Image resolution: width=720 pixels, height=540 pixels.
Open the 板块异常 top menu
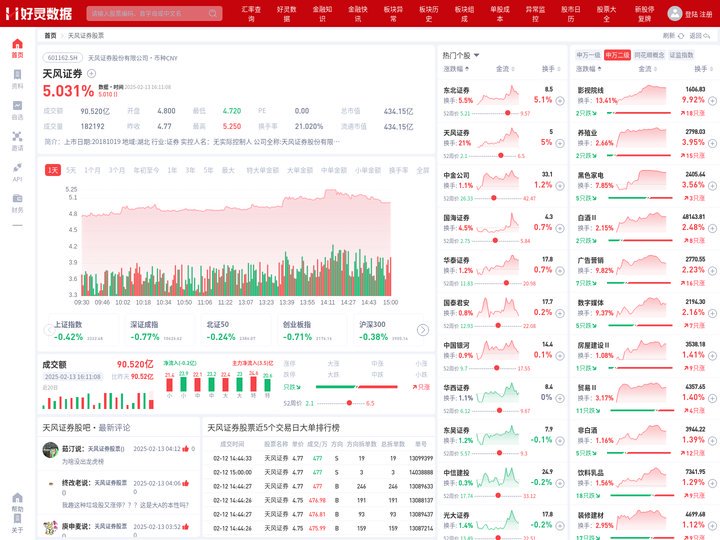coord(393,13)
